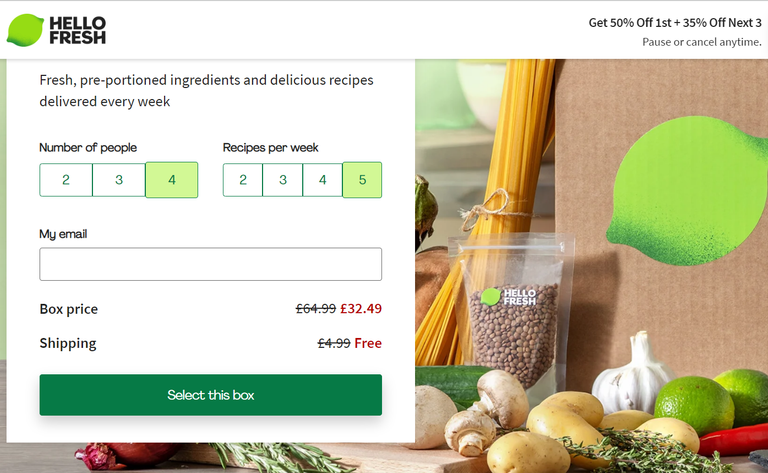Choose 4 for Number of people
The height and width of the screenshot is (473, 768).
pyautogui.click(x=172, y=180)
